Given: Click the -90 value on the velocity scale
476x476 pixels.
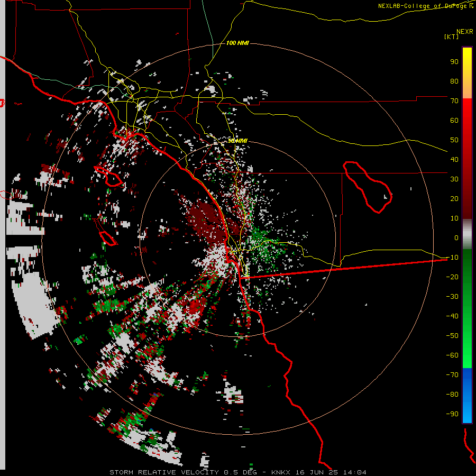Looking at the screenshot, I should [x=452, y=414].
